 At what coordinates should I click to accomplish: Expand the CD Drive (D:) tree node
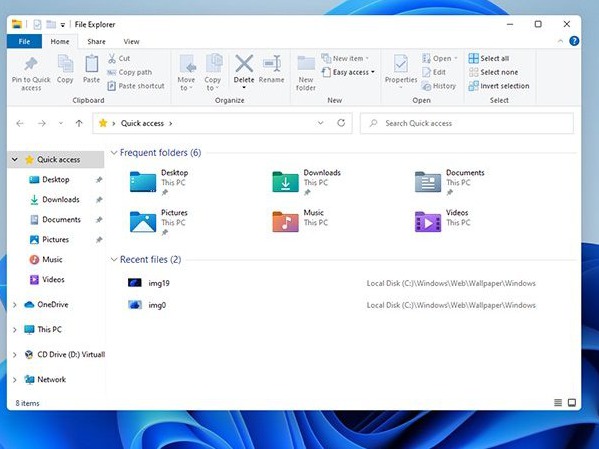click(x=15, y=355)
